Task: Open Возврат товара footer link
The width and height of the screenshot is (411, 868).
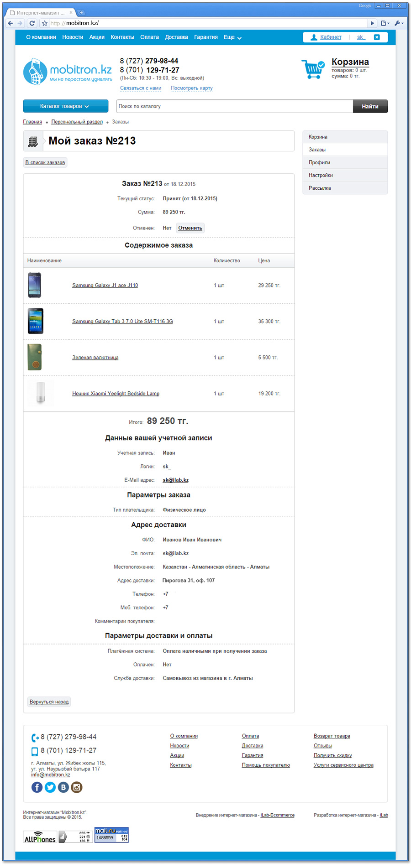Action: coord(332,736)
